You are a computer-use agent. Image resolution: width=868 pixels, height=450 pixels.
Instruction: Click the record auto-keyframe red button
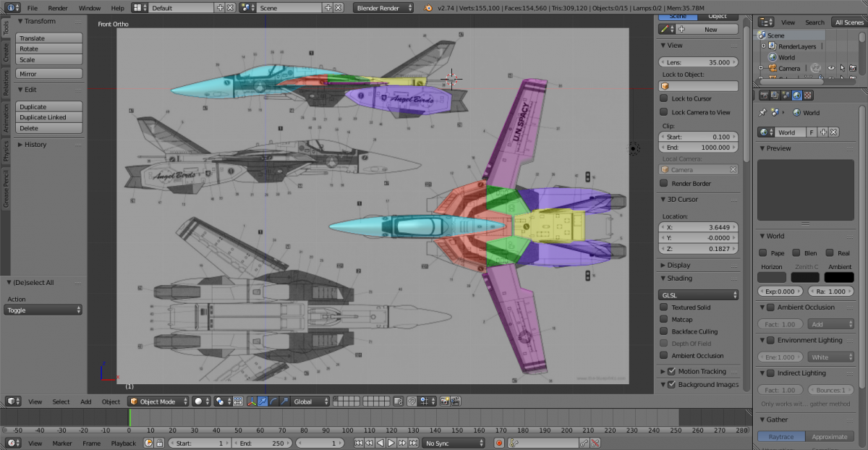coord(499,443)
